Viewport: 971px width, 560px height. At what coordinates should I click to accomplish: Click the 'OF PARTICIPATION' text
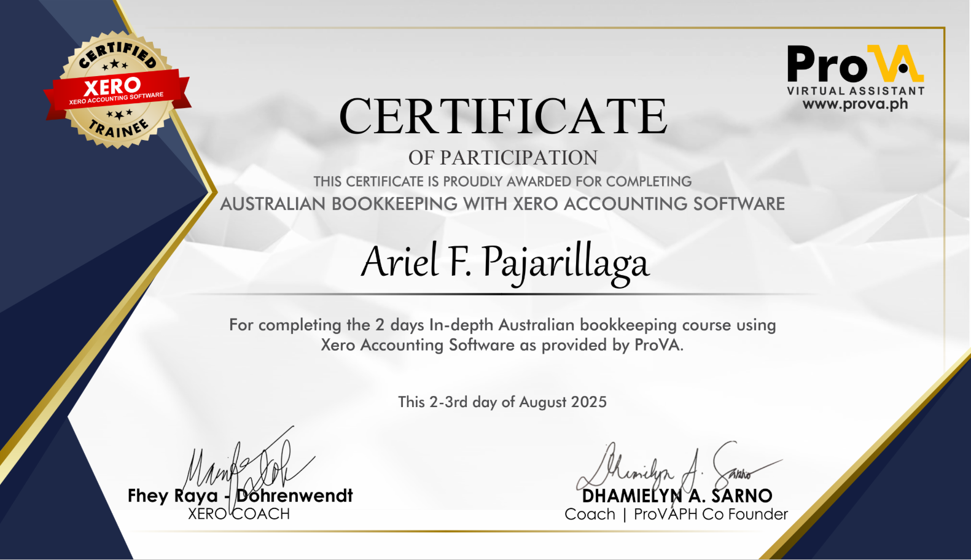[x=503, y=158]
